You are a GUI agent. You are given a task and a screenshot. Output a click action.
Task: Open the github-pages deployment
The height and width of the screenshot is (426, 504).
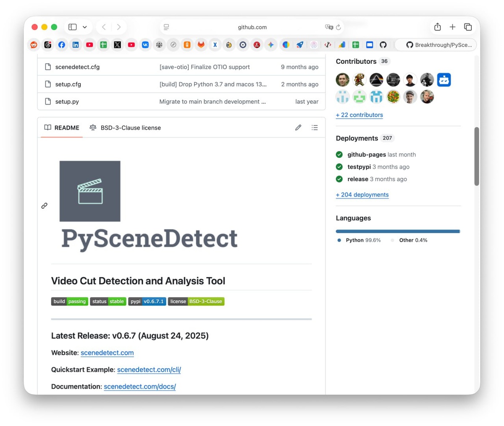coord(367,154)
